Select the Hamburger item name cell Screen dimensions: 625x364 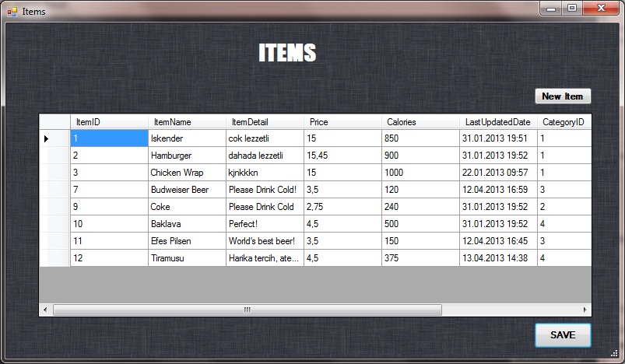[187, 156]
